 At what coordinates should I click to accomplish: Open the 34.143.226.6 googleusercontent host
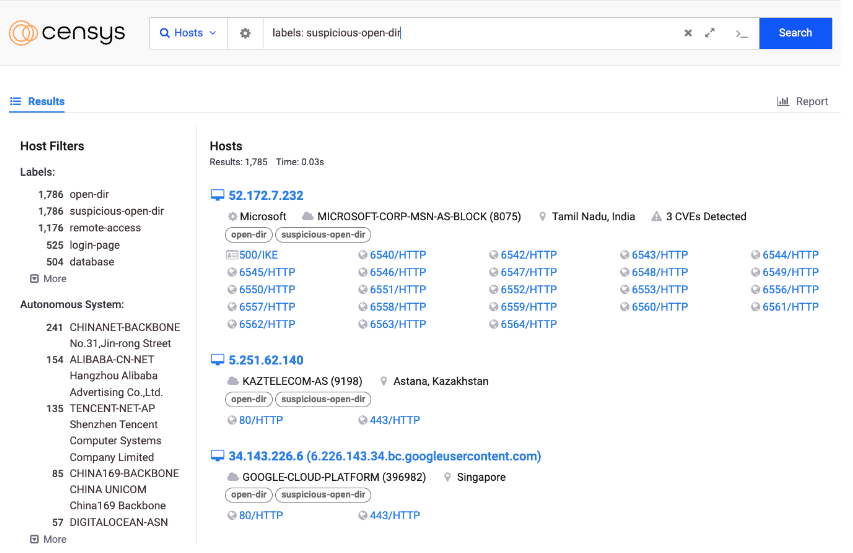(384, 456)
